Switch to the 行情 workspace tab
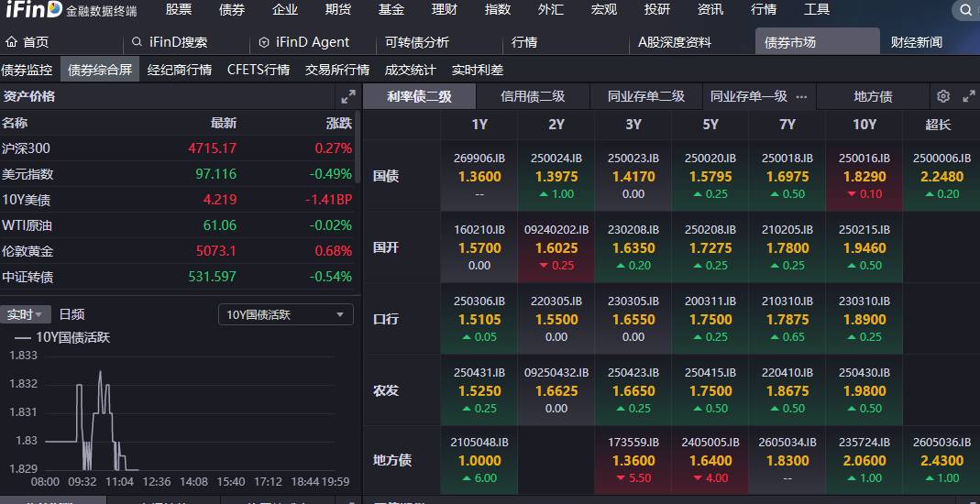Screen dimensions: 980x504 tap(524, 42)
